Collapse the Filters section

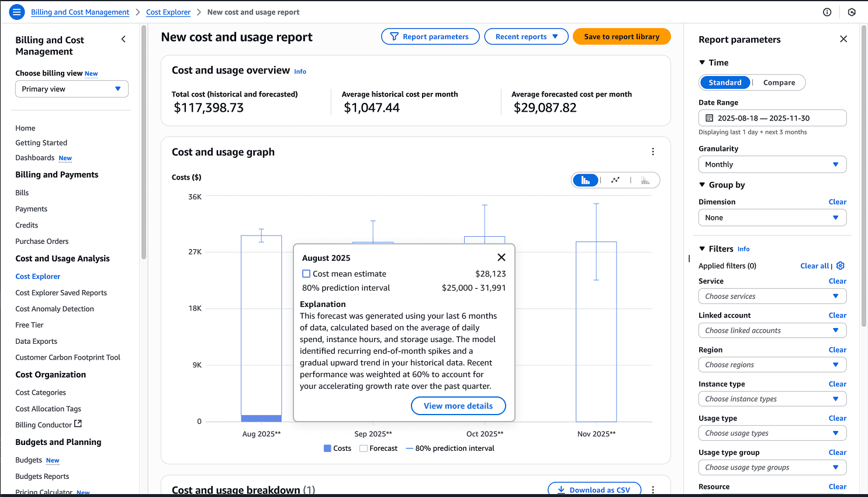pyautogui.click(x=702, y=248)
